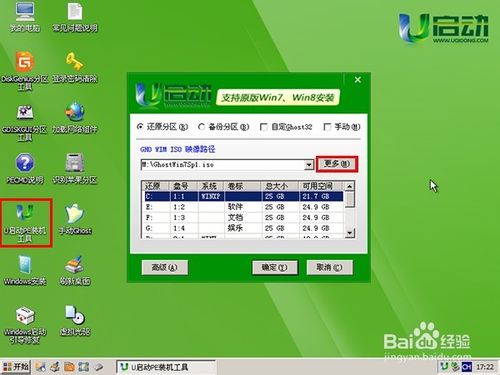This screenshot has height=375, width=500.
Task: Click the partition list scrollbar thumb
Action: [x=349, y=199]
